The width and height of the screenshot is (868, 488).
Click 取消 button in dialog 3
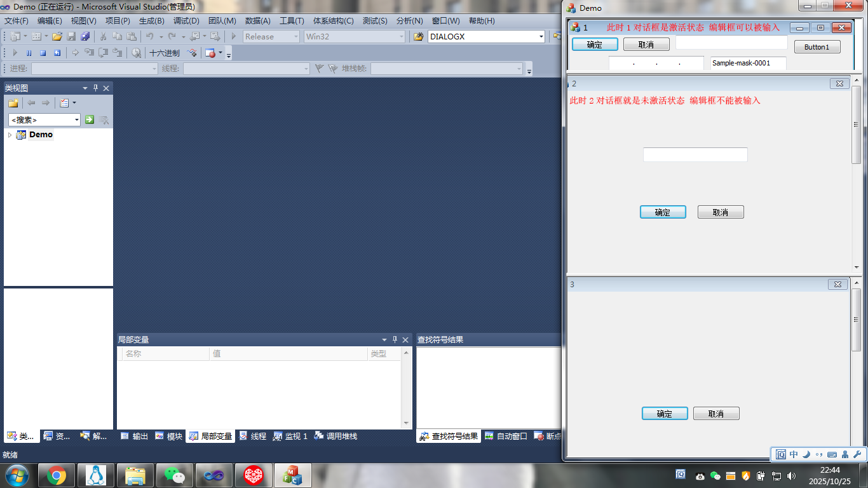click(716, 414)
